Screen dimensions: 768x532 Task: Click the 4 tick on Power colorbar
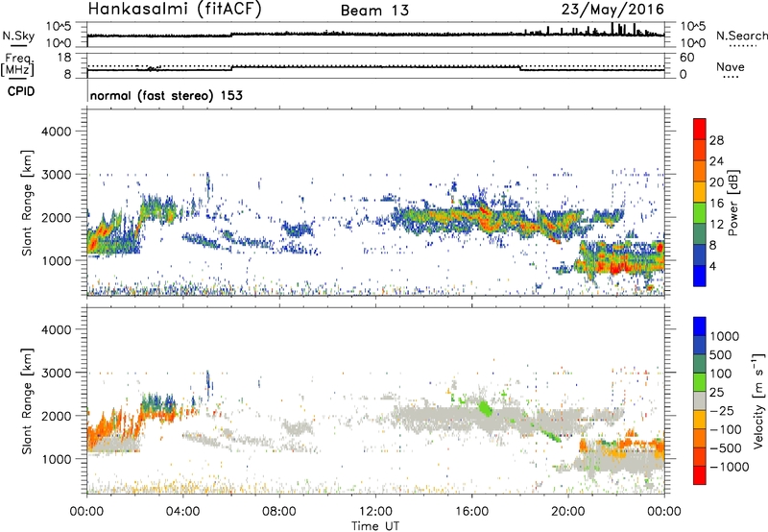coord(712,266)
